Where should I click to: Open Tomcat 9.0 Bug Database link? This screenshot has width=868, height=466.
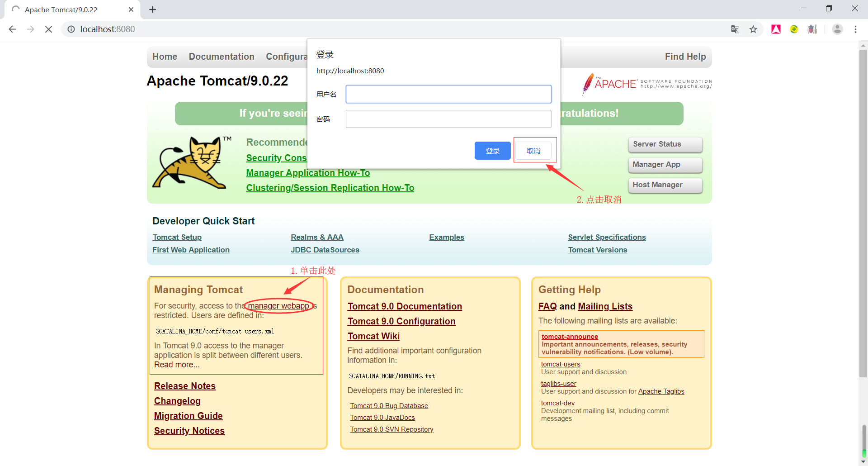click(x=389, y=406)
